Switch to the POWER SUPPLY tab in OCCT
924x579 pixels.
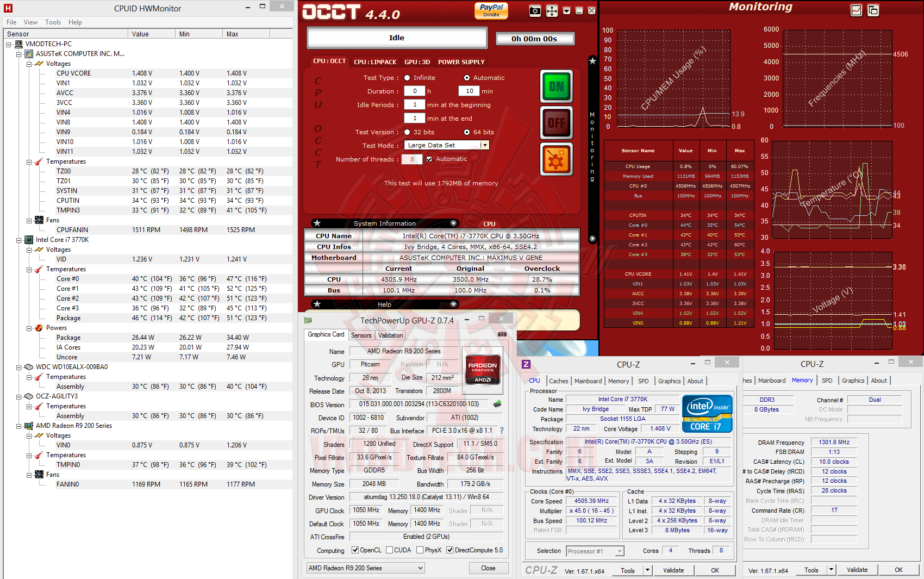461,62
